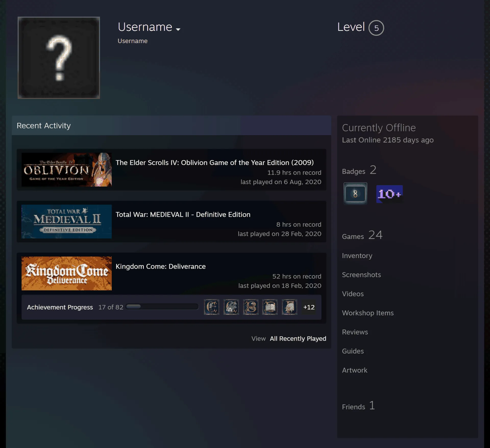Click '11.9 hrs on record' text
Image resolution: width=490 pixels, height=448 pixels.
pyautogui.click(x=294, y=173)
